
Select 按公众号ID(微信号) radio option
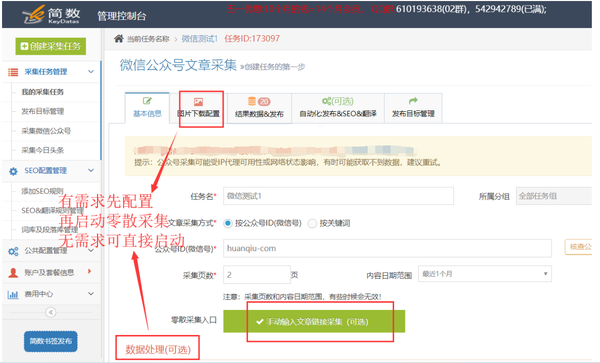228,223
